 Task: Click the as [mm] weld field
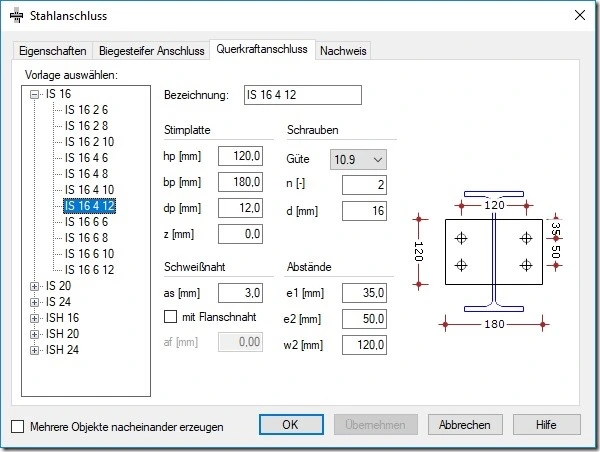240,293
